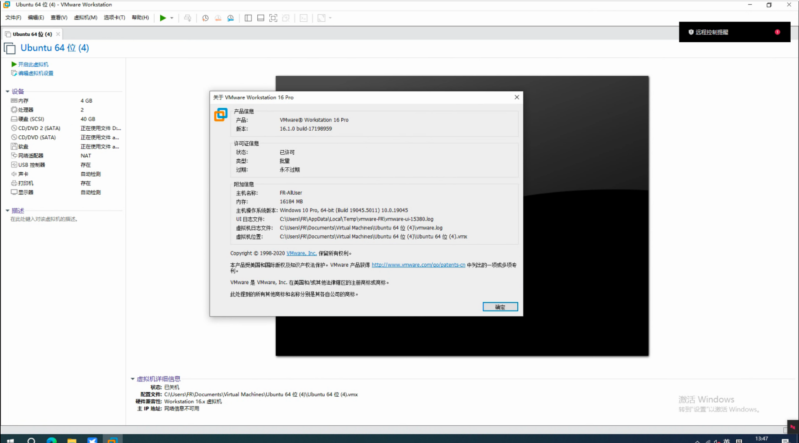Open the VMware, Inc. copyright link
Viewport: 799px width, 443px height.
(301, 253)
